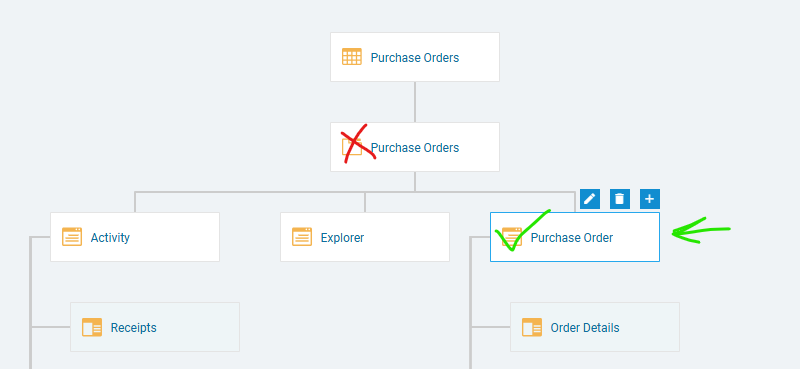Click the page icon under the green checkmark
The height and width of the screenshot is (369, 800).
[x=512, y=237]
